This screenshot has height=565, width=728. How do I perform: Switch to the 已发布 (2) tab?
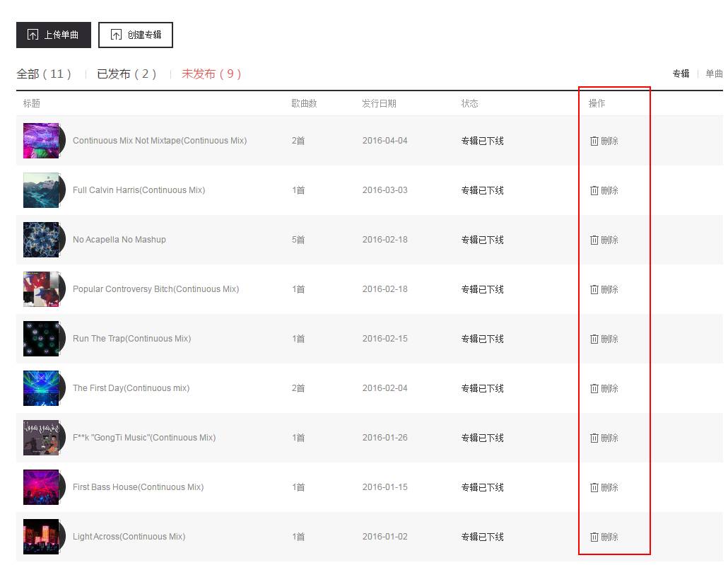[127, 74]
